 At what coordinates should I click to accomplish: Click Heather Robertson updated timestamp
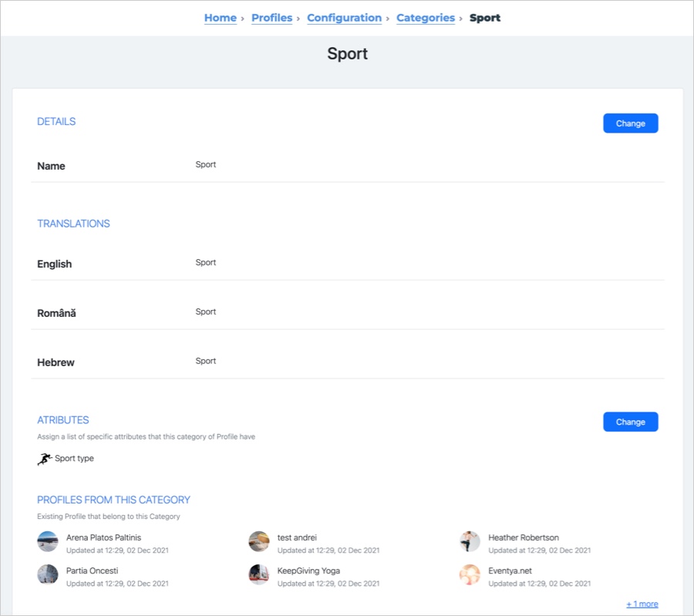540,550
